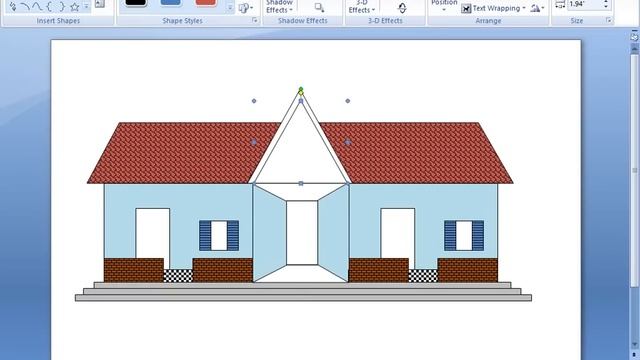Screen dimensions: 640x360
Task: Expand the Insert Shapes gallery
Action: pyautogui.click(x=86, y=6)
